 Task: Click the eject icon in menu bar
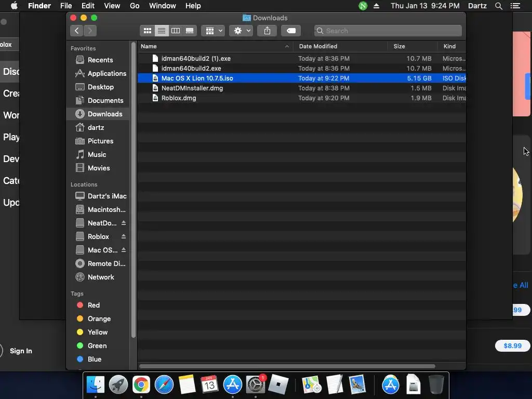(x=376, y=6)
